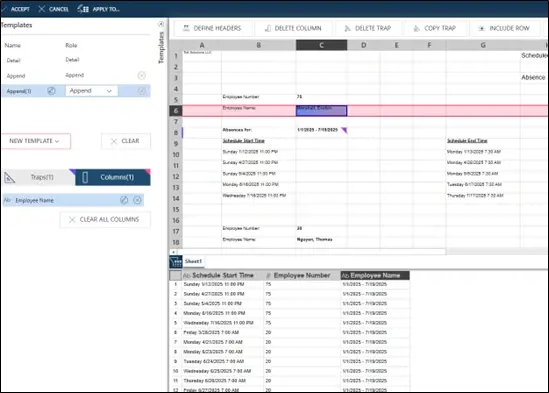Click Delete Column in the toolbar
549x393 pixels.
[293, 28]
